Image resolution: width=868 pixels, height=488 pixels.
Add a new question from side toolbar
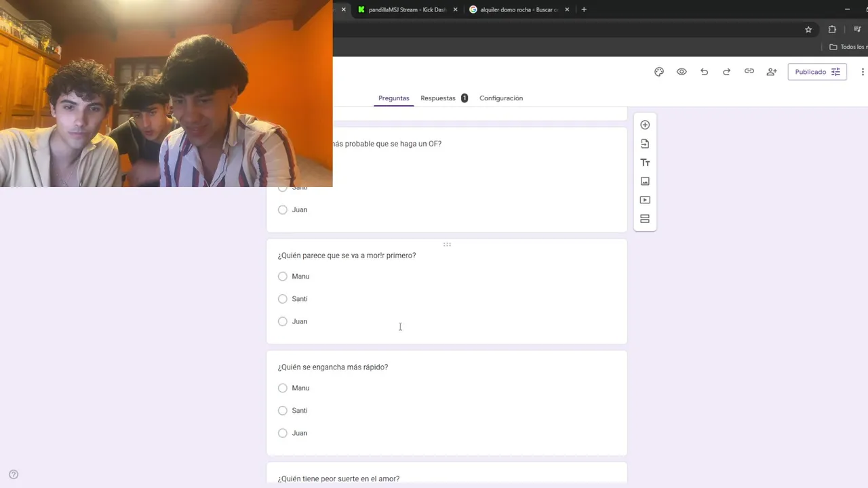point(645,125)
